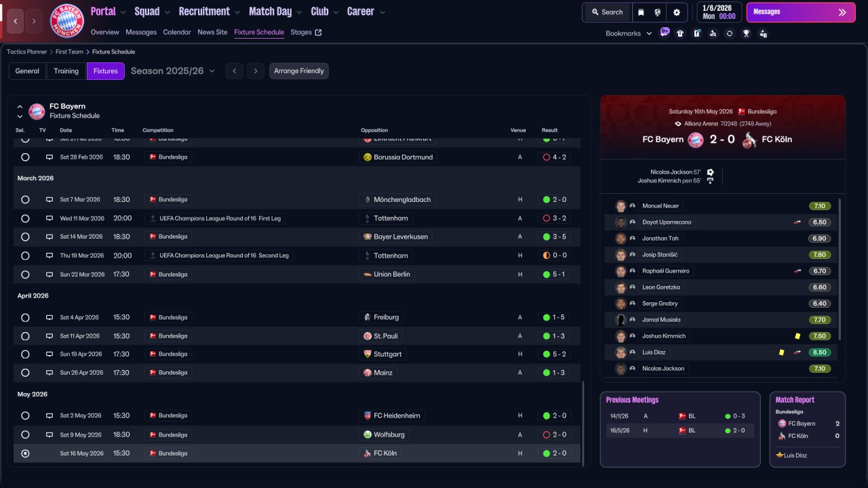Expand the Career dropdown menu
The image size is (868, 488).
(382, 12)
